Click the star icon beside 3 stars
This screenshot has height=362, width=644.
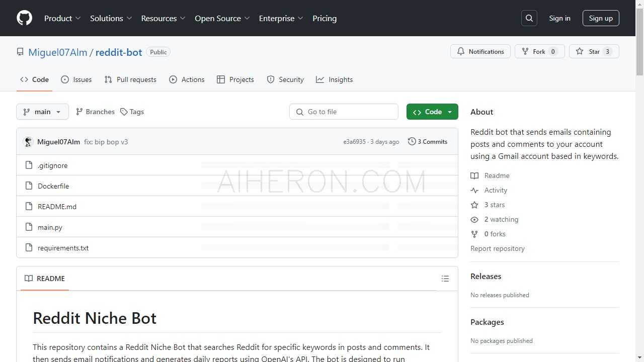pos(474,205)
